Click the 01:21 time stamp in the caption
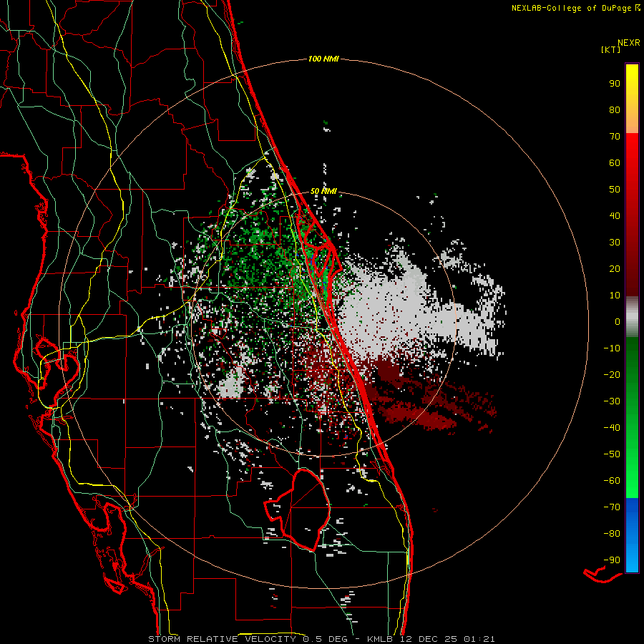 [x=479, y=639]
